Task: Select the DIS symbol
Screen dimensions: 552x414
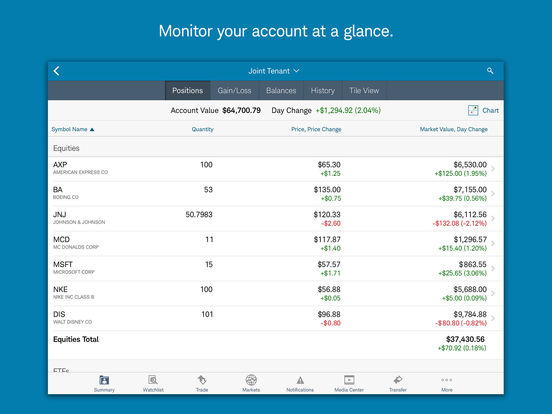Action: [59, 314]
